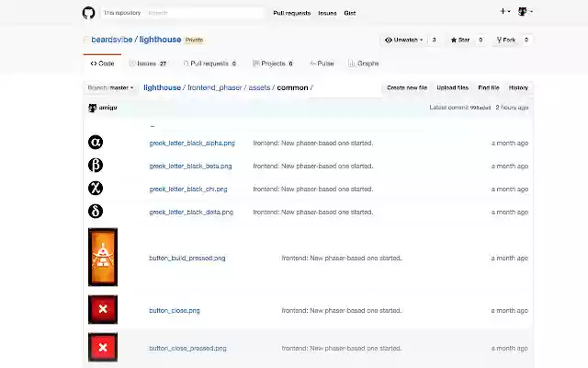The height and width of the screenshot is (368, 588).
Task: Open commit message on button_close_pressed row
Action: (x=342, y=349)
